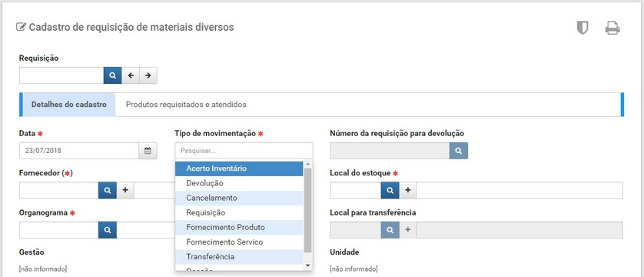This screenshot has width=644, height=277.
Task: Pick Fornecimento Servico from the list
Action: (239, 242)
